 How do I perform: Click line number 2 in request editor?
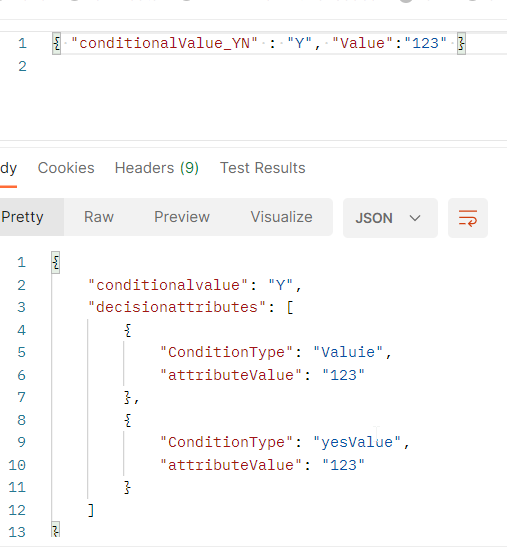[22, 67]
